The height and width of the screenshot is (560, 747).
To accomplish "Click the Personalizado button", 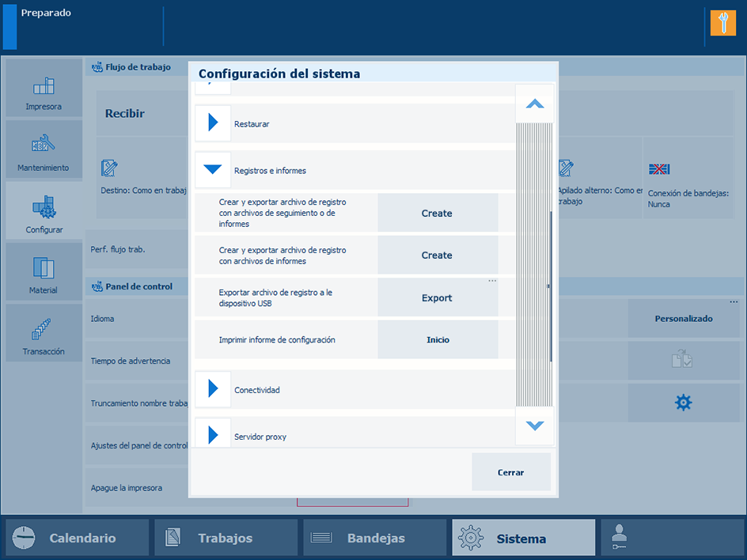I will tap(683, 319).
